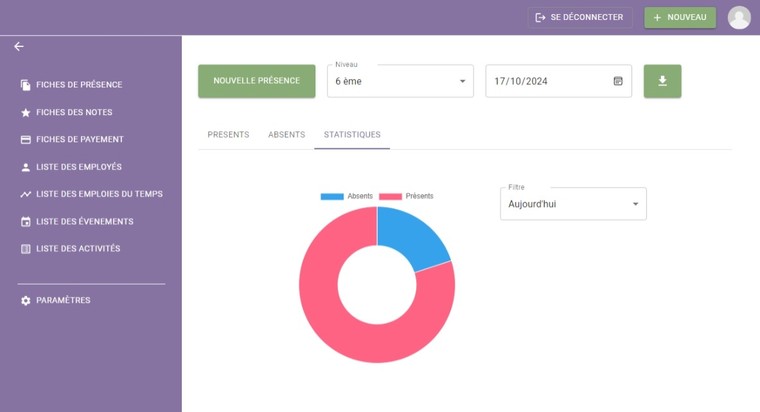Click the chart-line icon beside Emploies du Temps
This screenshot has width=760, height=412.
click(x=26, y=194)
